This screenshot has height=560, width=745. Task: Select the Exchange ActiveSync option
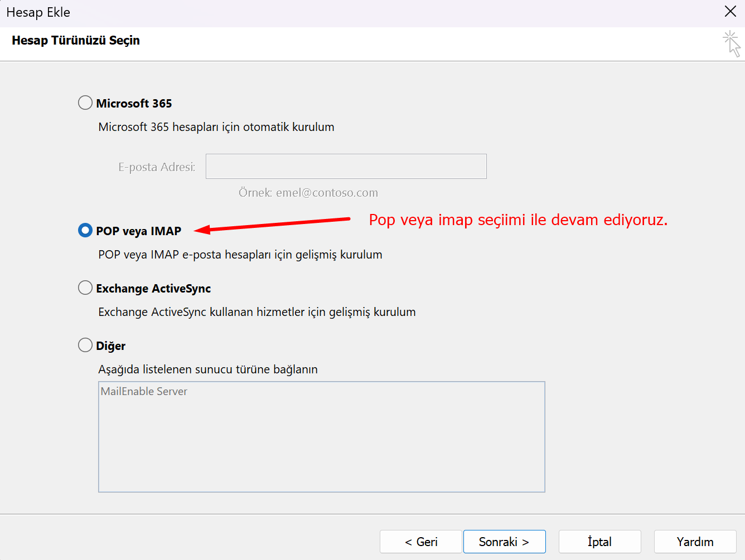(x=85, y=288)
